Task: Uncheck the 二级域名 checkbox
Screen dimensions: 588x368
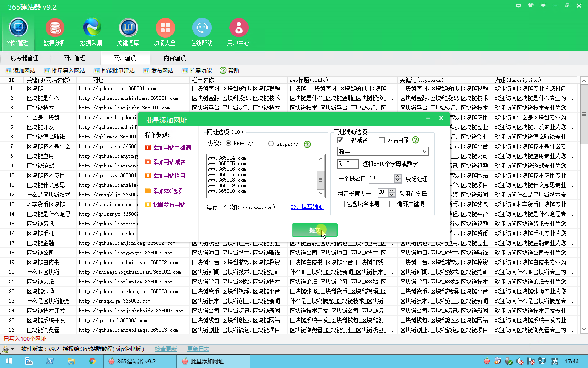Action: pos(340,140)
